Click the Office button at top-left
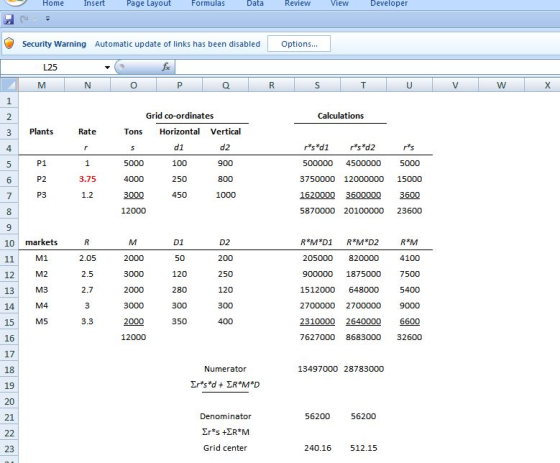Image resolution: width=560 pixels, height=463 pixels. point(14,2)
